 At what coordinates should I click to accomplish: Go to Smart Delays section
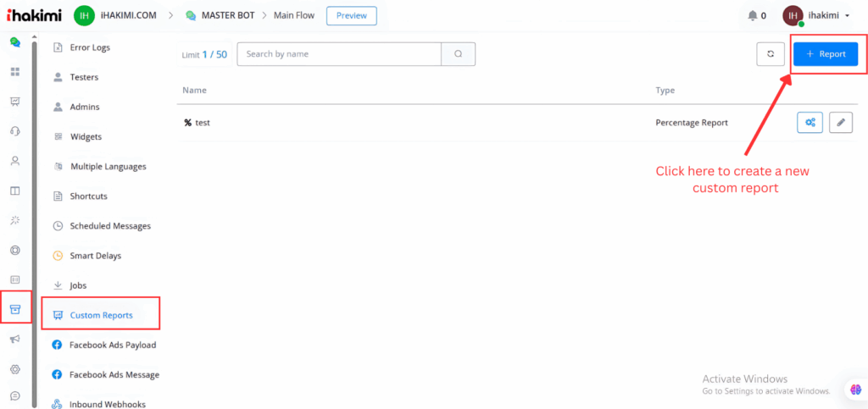click(x=97, y=255)
